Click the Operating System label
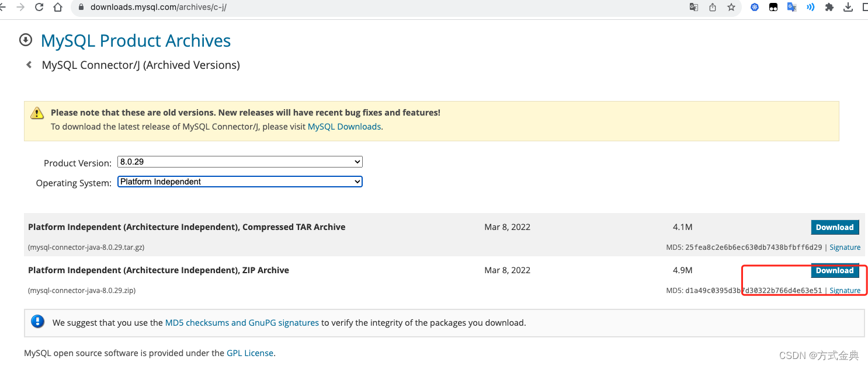Image resolution: width=868 pixels, height=366 pixels. 74,183
